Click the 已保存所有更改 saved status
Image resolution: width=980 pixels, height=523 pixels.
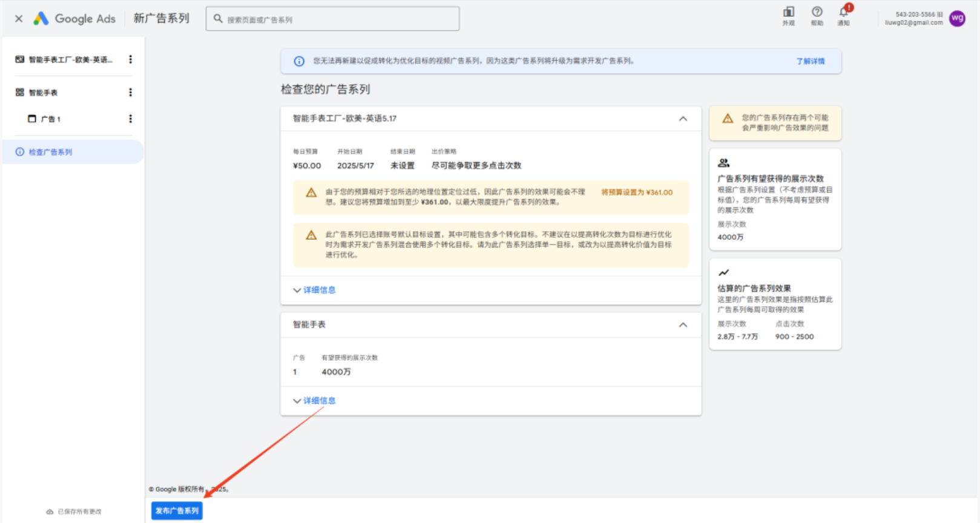point(74,511)
